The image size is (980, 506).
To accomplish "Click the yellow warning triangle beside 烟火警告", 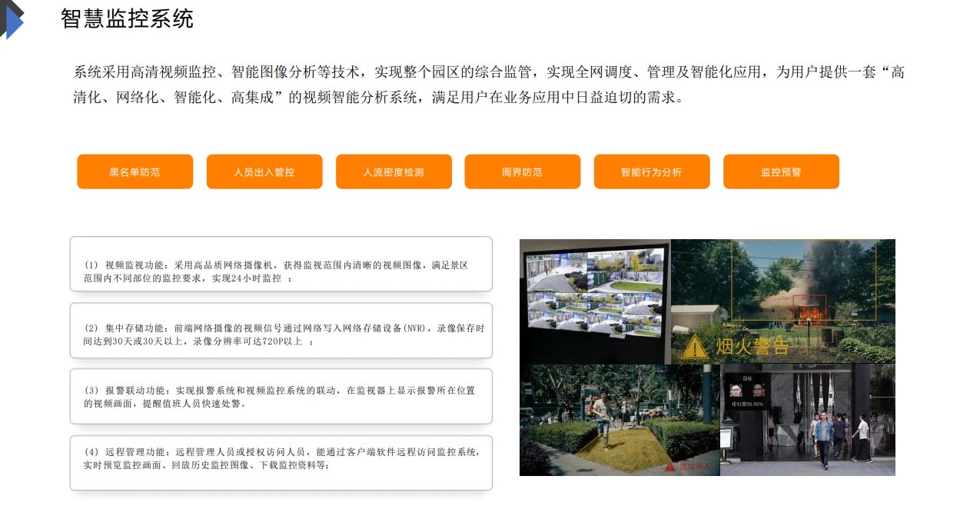I will 694,347.
